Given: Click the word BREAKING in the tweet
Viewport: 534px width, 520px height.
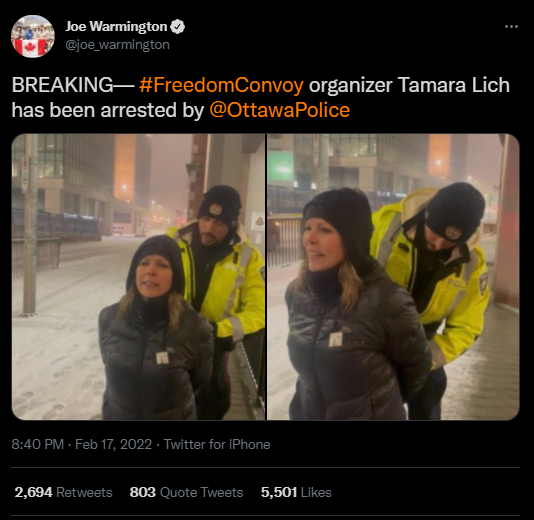Looking at the screenshot, I should point(62,85).
